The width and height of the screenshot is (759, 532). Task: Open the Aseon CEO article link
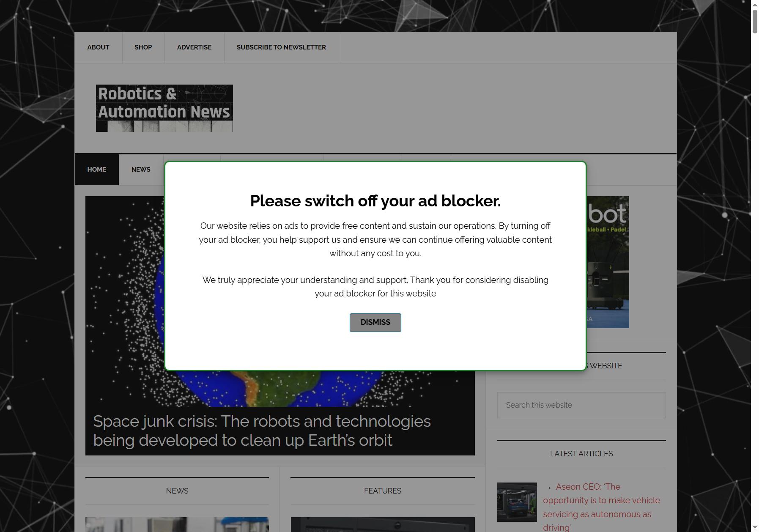click(601, 507)
